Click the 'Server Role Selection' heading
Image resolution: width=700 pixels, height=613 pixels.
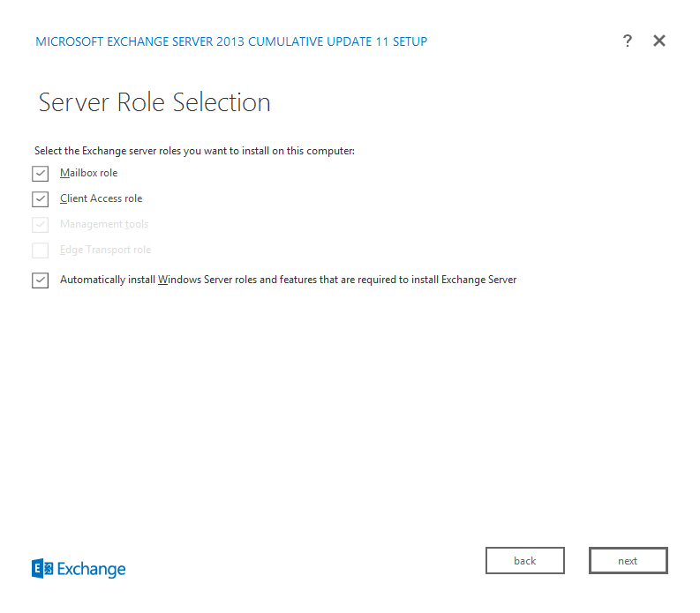pyautogui.click(x=154, y=102)
